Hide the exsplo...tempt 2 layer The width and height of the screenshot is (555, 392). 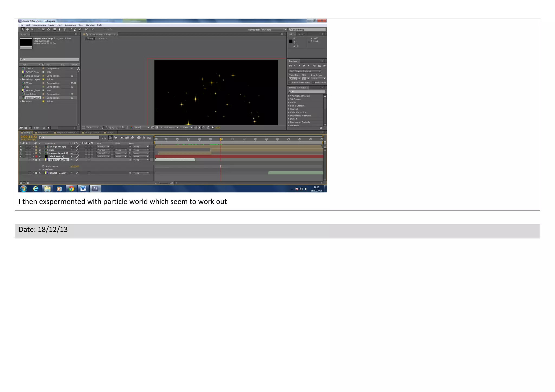[21, 153]
